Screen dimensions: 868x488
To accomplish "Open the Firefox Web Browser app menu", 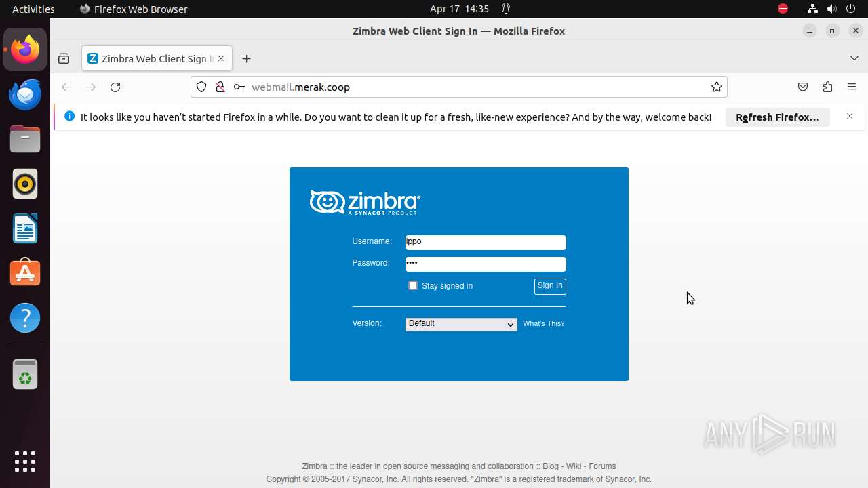I will point(134,9).
